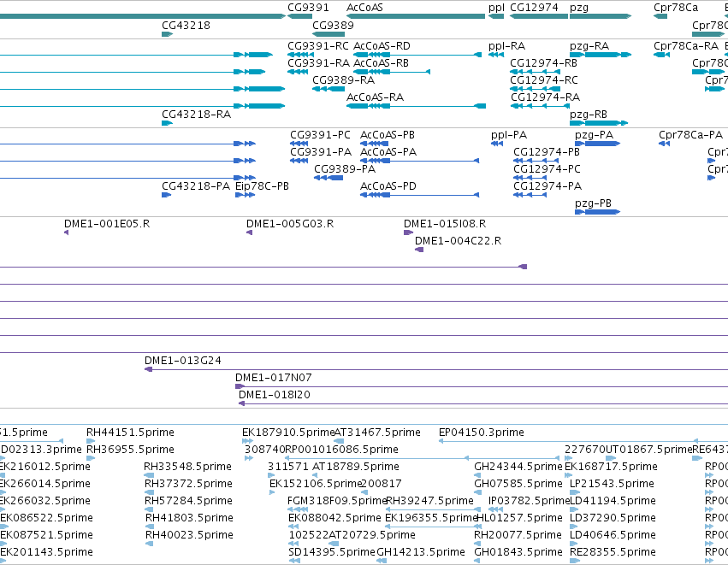Click the AcCoAS gene bar

[416, 16]
